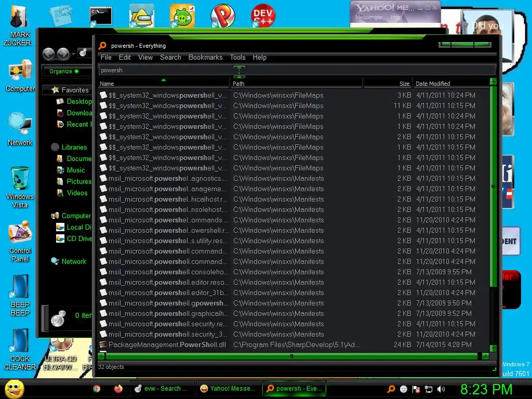
Task: Select PackageManagement.PowerShell.dll result row
Action: point(294,345)
